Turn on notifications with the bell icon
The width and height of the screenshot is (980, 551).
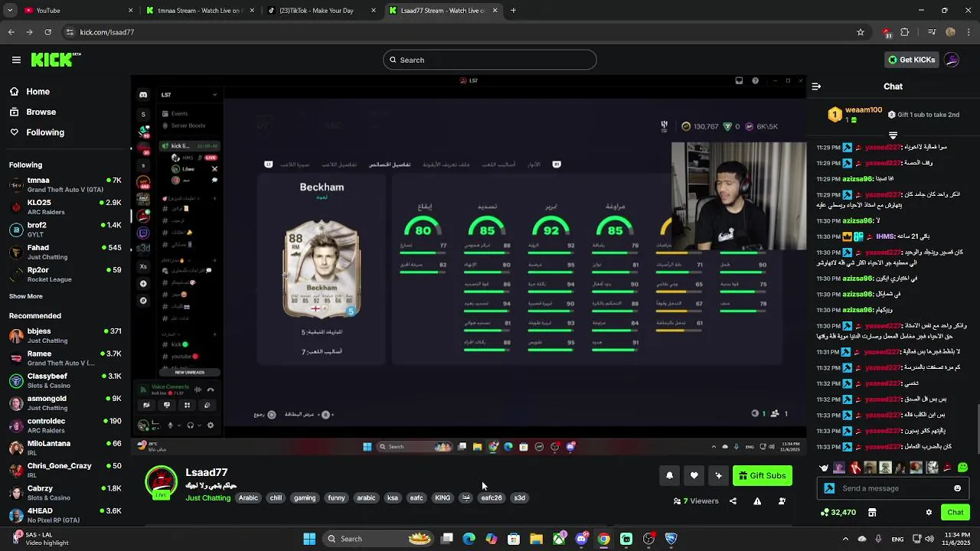click(x=669, y=475)
